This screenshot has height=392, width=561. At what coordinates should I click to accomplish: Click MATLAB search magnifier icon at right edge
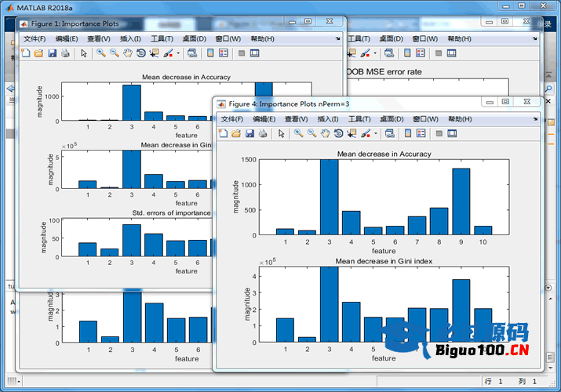tap(548, 89)
